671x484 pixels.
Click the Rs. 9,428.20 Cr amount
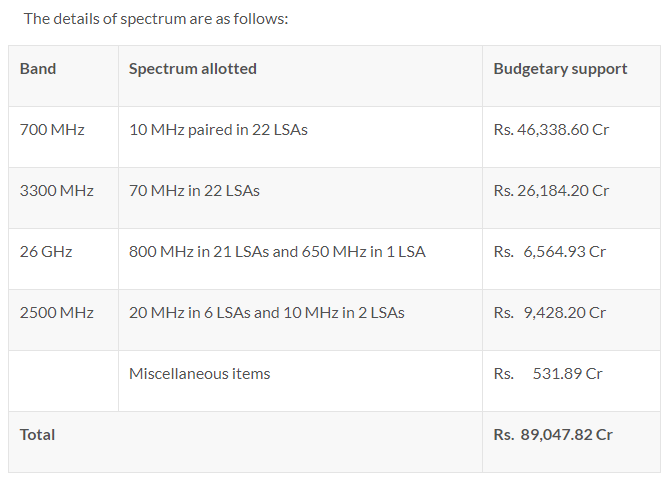click(549, 313)
